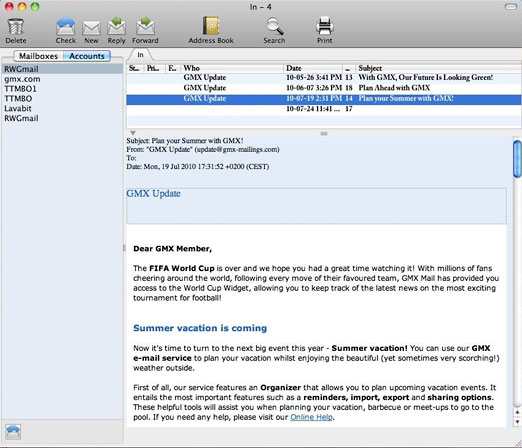Collapse the message header disclosure triangle
The image size is (522, 448).
pos(133,133)
